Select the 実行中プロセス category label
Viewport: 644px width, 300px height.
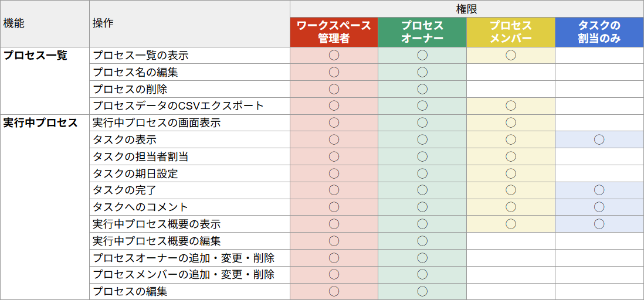[40, 123]
